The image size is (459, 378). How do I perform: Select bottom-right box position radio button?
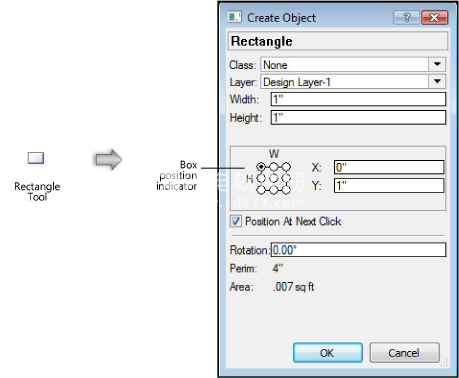pos(286,190)
